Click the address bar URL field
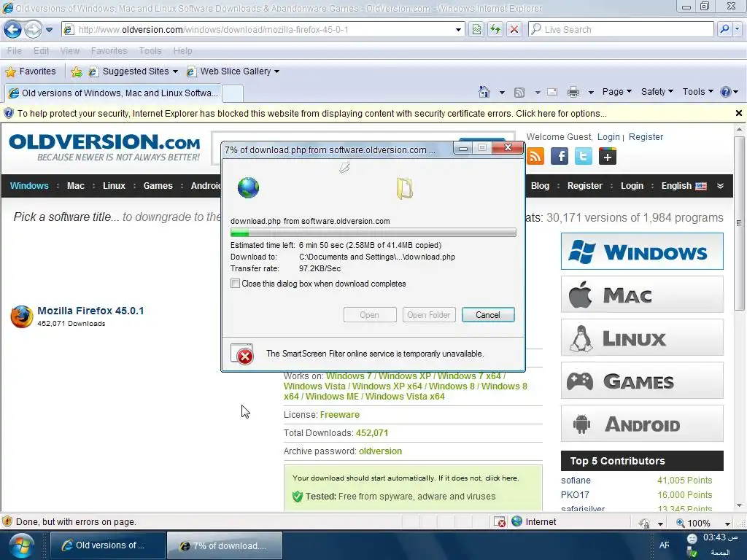The height and width of the screenshot is (560, 747). [x=262, y=29]
